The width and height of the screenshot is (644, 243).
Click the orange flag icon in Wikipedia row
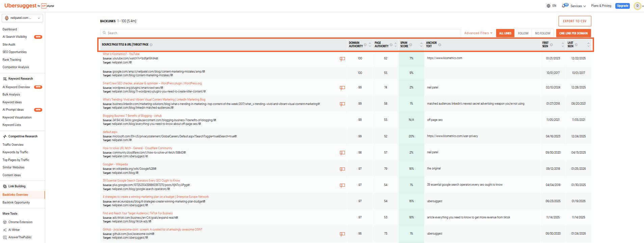tap(342, 169)
